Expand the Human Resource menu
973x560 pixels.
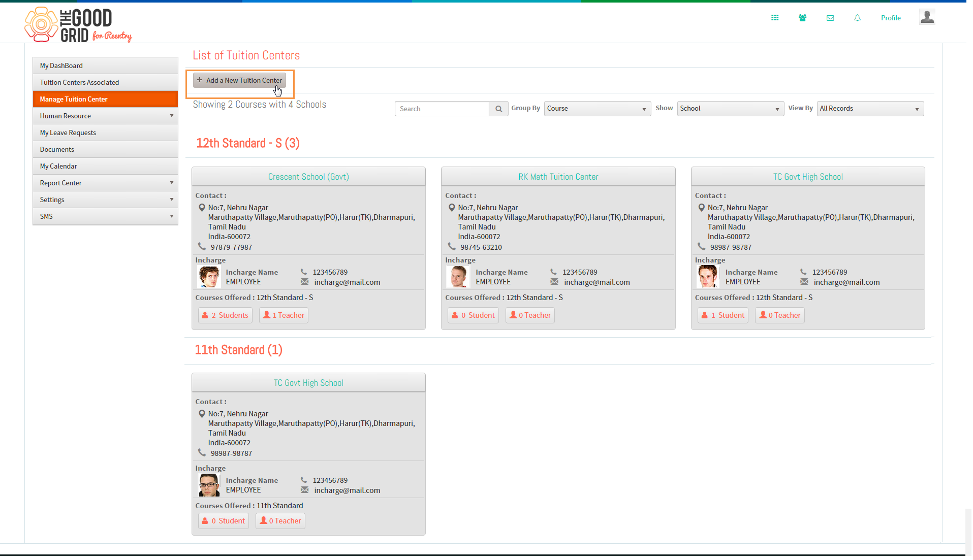105,116
